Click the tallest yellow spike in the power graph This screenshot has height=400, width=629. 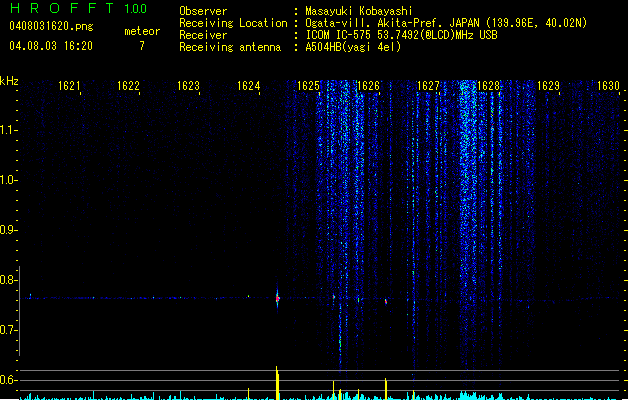point(277,383)
